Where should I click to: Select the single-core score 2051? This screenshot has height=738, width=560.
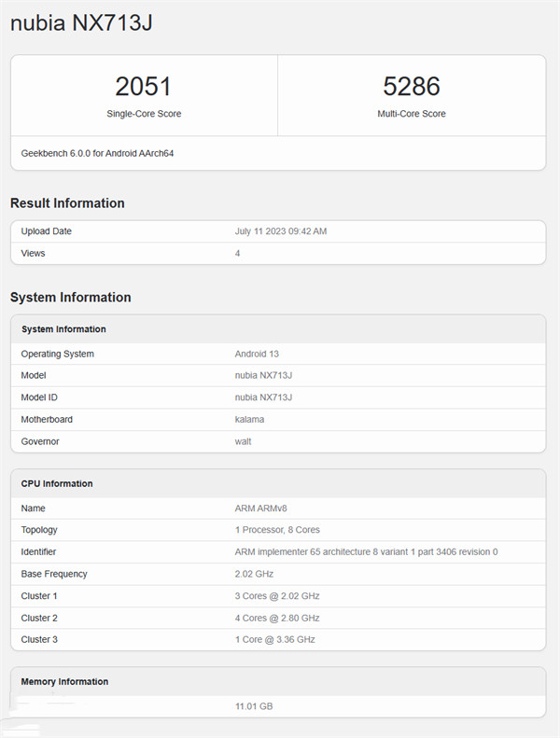[143, 86]
